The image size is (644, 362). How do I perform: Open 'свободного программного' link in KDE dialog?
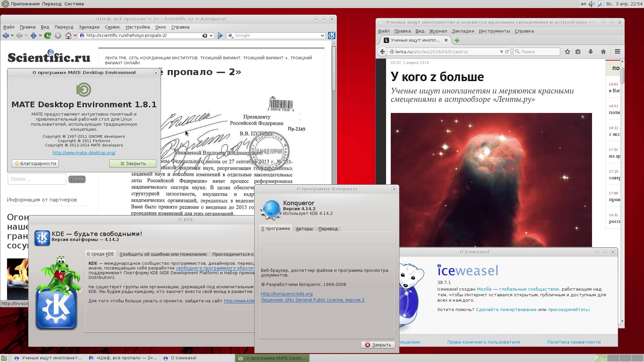[x=215, y=268]
